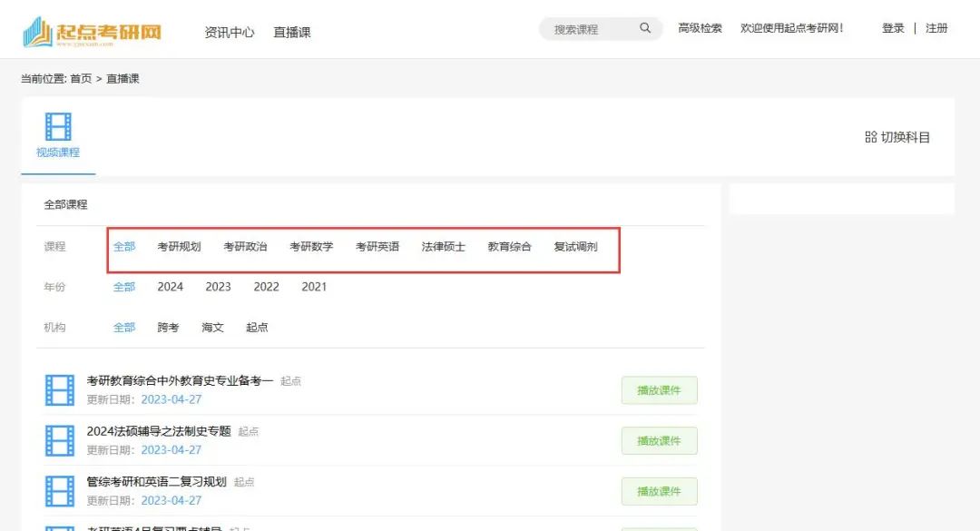980x531 pixels.
Task: Open the 视频课程 film strip icon
Action: (x=58, y=127)
